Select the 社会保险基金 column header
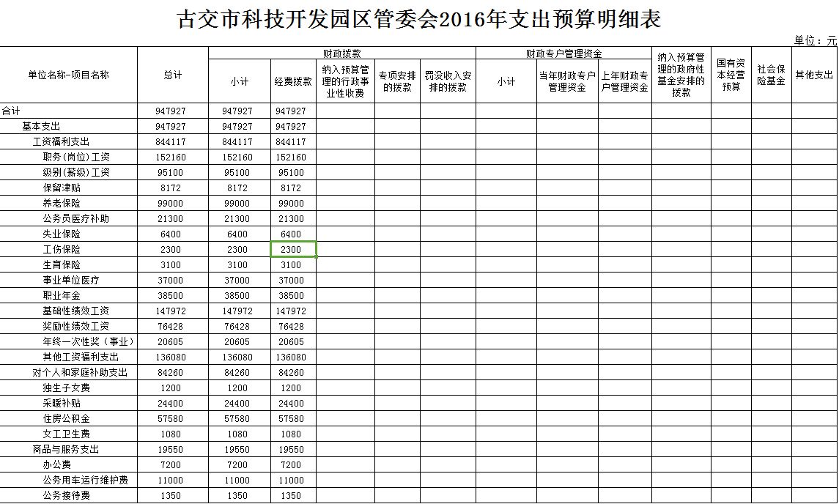Screen dimensions: 839x504 [771, 75]
